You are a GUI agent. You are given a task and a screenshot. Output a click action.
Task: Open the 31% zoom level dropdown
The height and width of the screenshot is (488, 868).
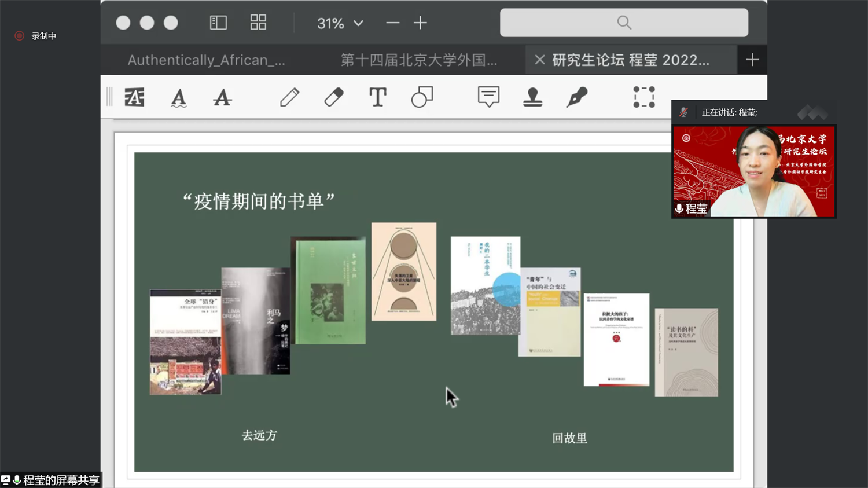click(340, 23)
